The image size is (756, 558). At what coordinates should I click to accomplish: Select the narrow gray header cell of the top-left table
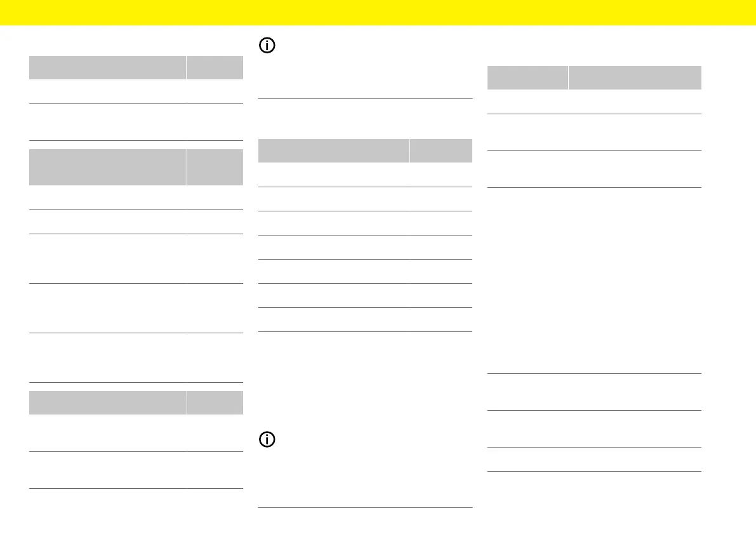215,67
